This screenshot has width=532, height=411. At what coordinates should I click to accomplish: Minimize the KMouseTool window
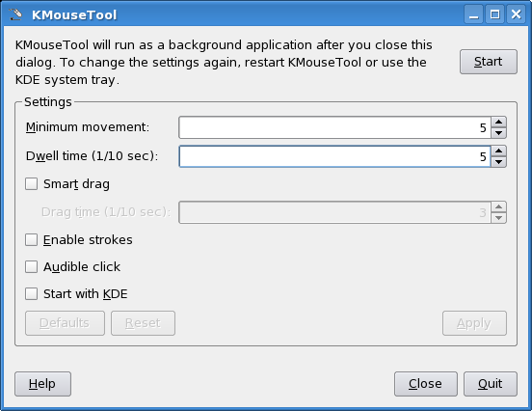[x=473, y=14]
